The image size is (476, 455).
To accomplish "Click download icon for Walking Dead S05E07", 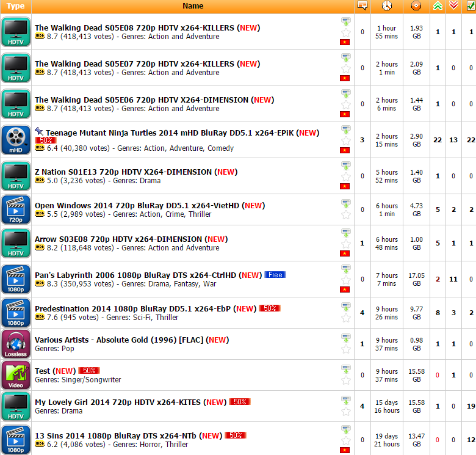I will (346, 57).
